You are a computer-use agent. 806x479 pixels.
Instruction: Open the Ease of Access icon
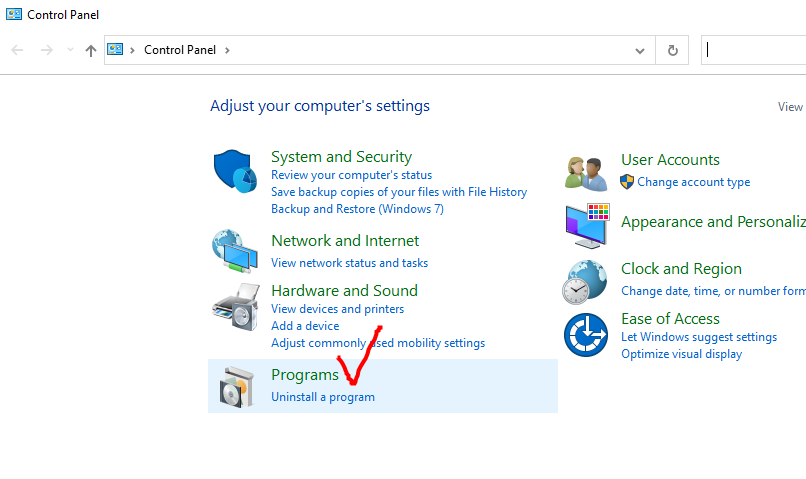585,335
